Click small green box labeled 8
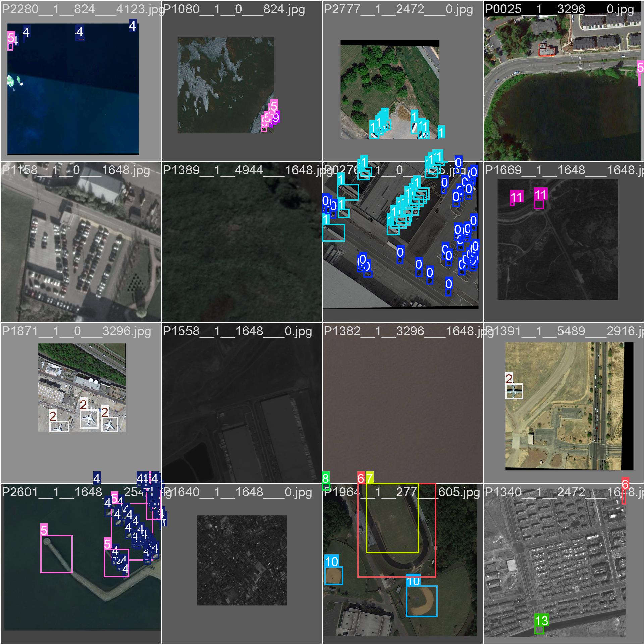 pos(326,487)
